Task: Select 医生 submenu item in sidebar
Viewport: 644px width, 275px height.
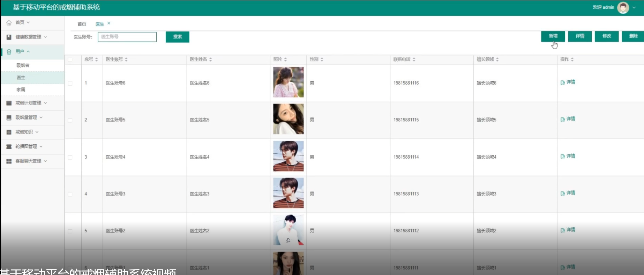Action: tap(33, 78)
